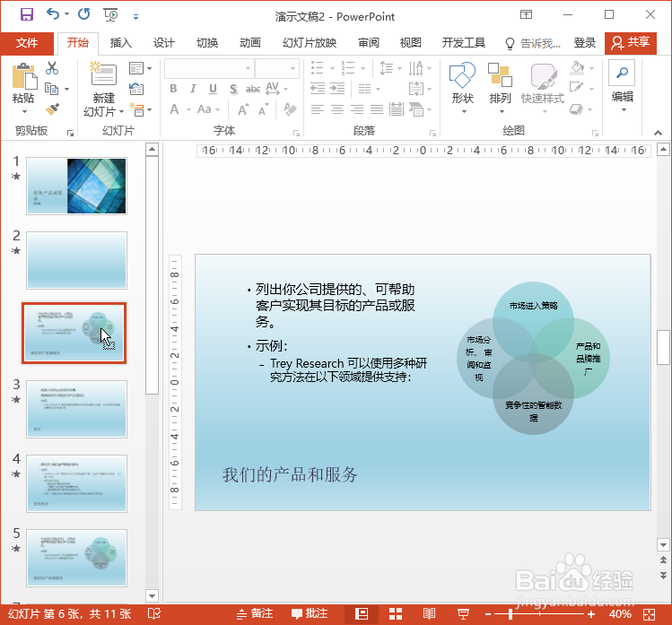Toggle Strikethrough abc formatting
The height and width of the screenshot is (625, 672).
click(252, 89)
